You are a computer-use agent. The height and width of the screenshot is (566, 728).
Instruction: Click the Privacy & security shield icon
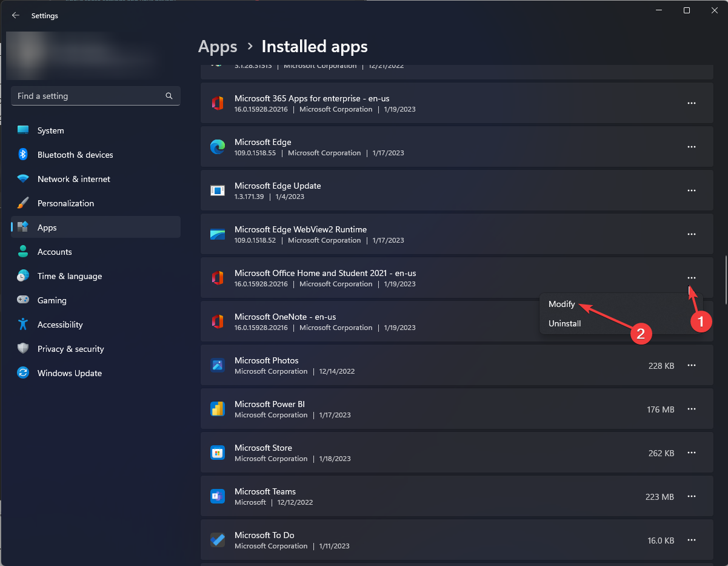[x=23, y=349]
